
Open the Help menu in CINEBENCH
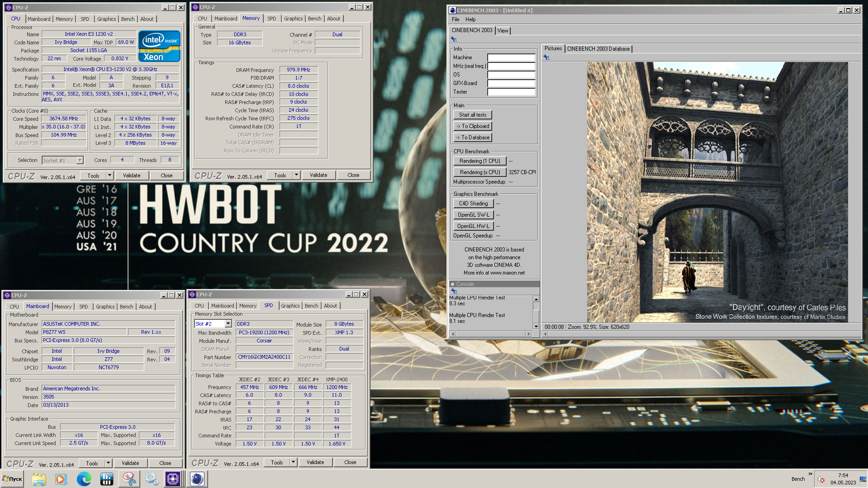click(470, 19)
